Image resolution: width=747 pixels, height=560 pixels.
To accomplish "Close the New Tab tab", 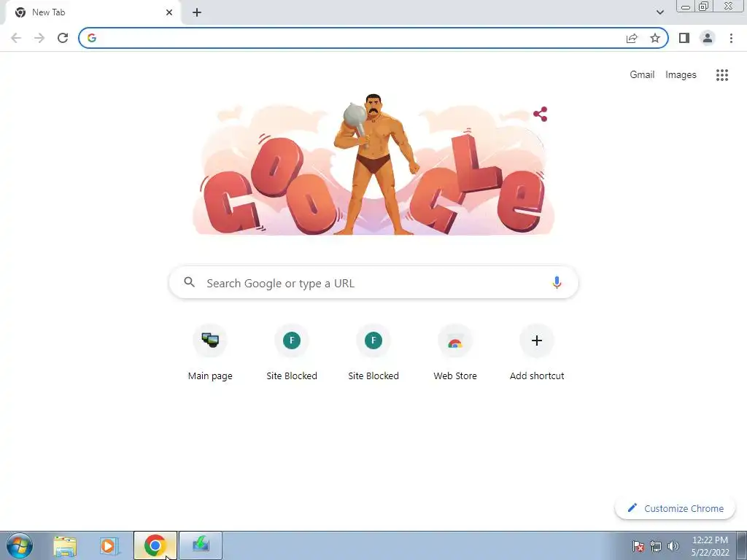I will point(169,12).
